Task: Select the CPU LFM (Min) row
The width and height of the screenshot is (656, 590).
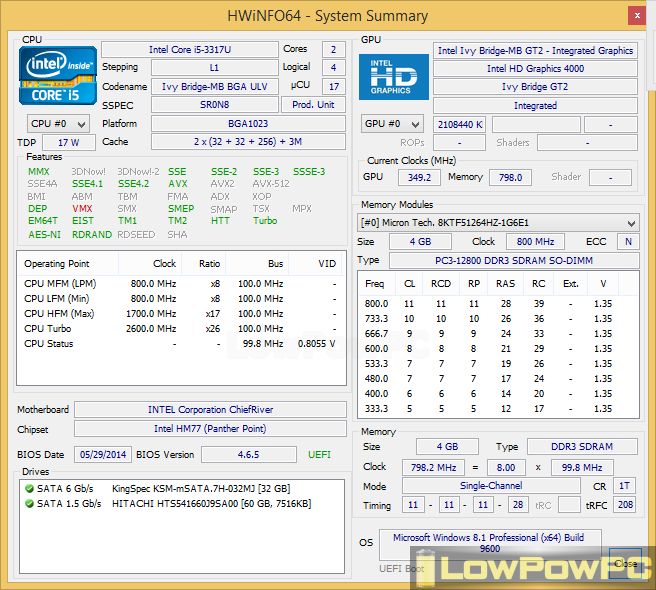Action: (181, 298)
